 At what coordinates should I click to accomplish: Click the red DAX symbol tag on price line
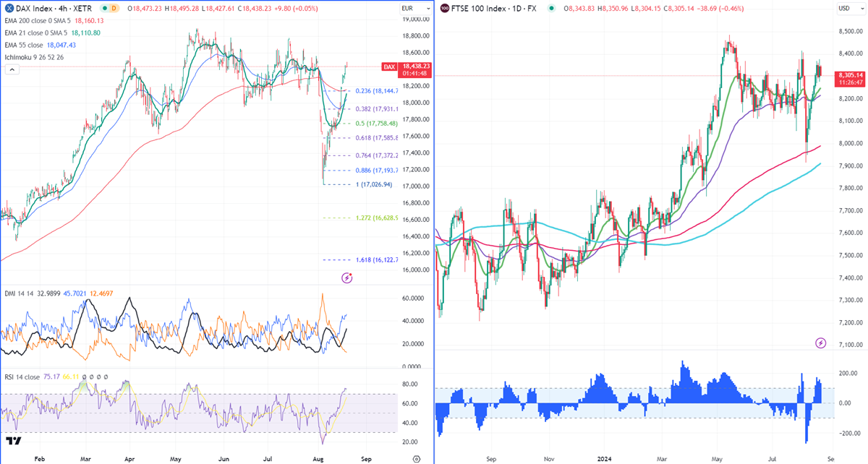pos(389,66)
